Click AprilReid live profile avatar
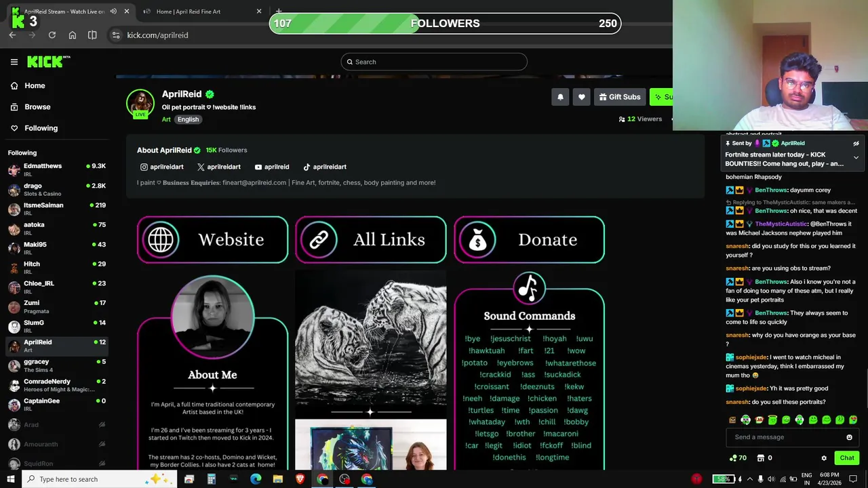The width and height of the screenshot is (868, 488). [140, 103]
